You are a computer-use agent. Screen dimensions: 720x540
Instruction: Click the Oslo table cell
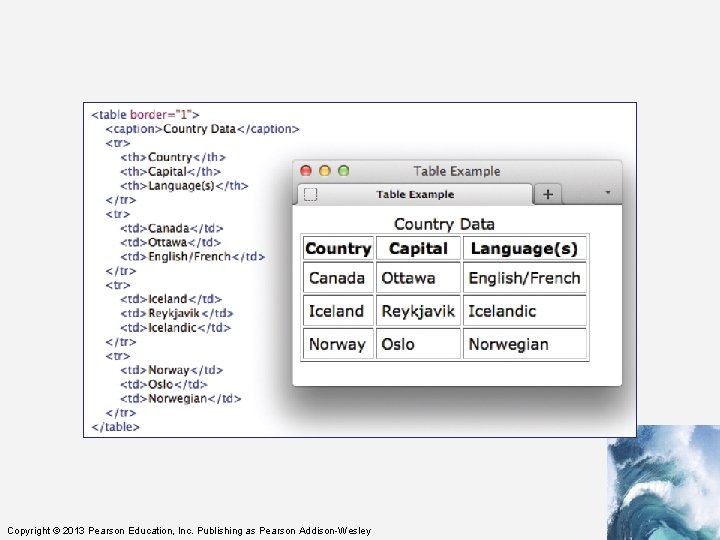click(418, 344)
